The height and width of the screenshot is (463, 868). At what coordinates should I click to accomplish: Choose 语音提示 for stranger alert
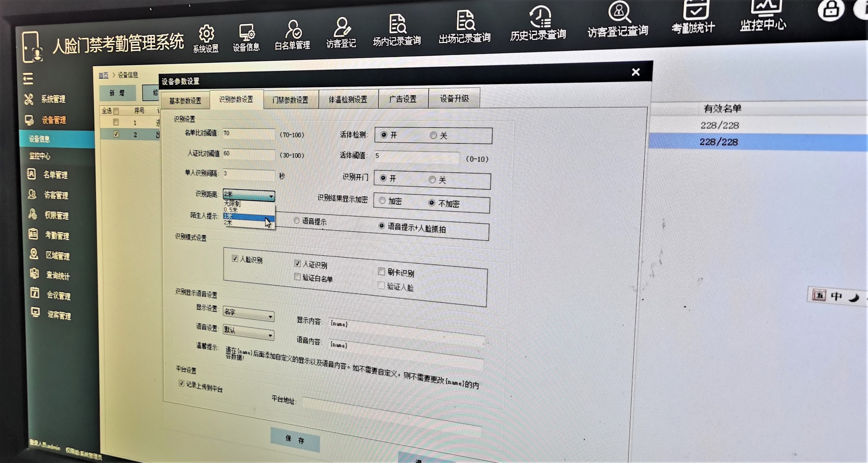click(297, 221)
